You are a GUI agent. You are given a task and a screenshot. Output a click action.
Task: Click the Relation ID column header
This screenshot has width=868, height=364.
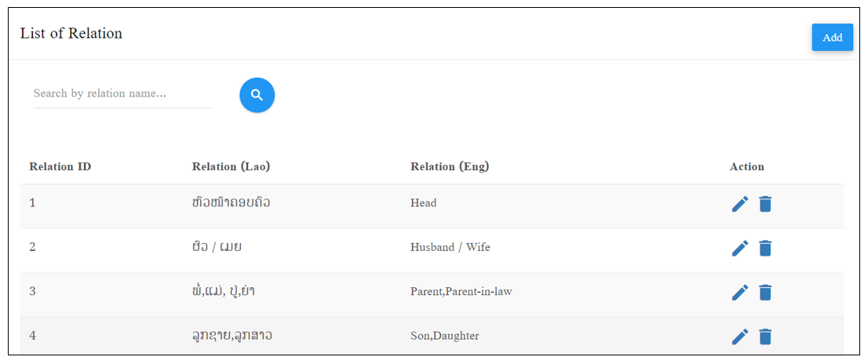coord(60,166)
